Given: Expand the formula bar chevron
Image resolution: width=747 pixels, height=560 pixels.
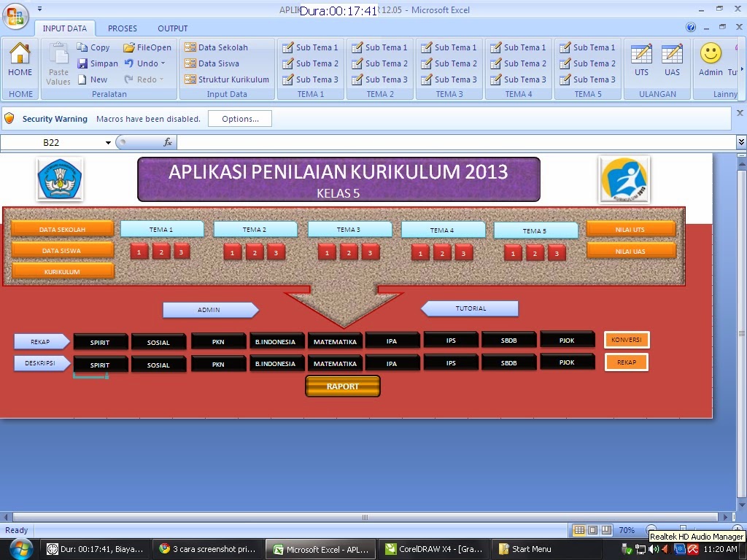Looking at the screenshot, I should point(741,142).
